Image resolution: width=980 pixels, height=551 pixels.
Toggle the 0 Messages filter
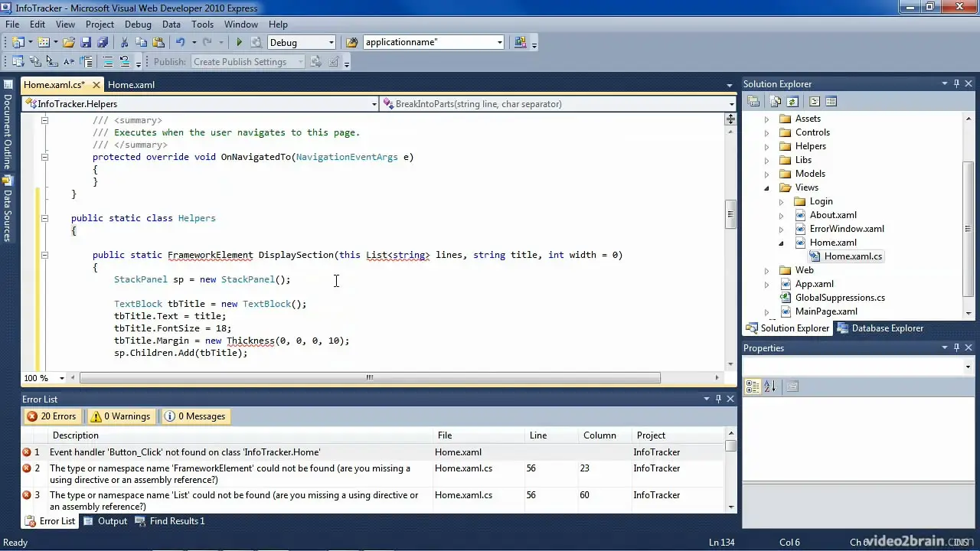(195, 416)
